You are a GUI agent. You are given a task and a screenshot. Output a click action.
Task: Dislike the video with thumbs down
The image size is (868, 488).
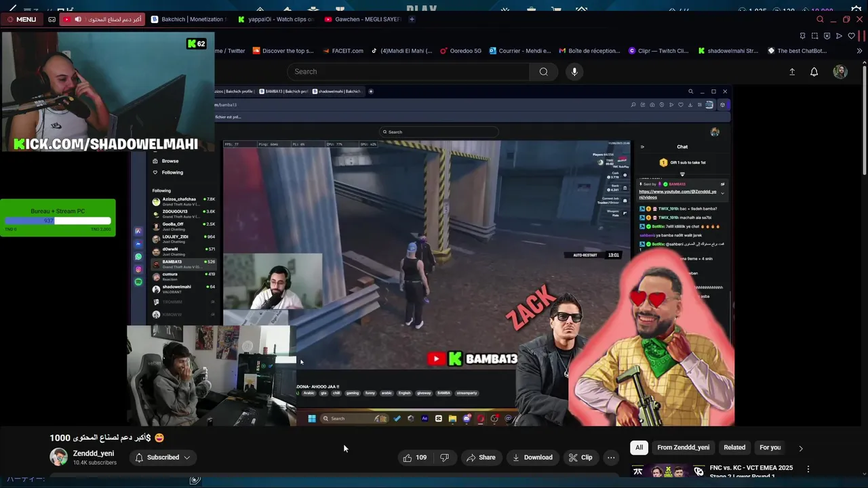(x=445, y=457)
